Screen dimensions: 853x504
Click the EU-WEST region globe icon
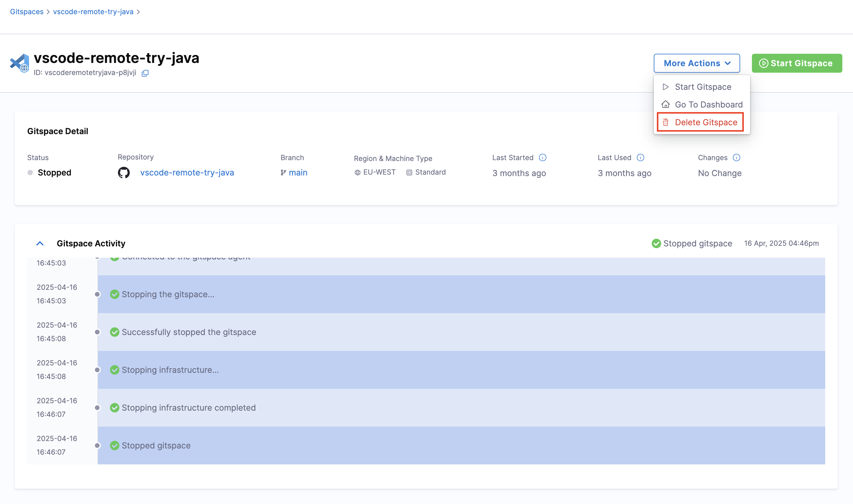coord(357,173)
